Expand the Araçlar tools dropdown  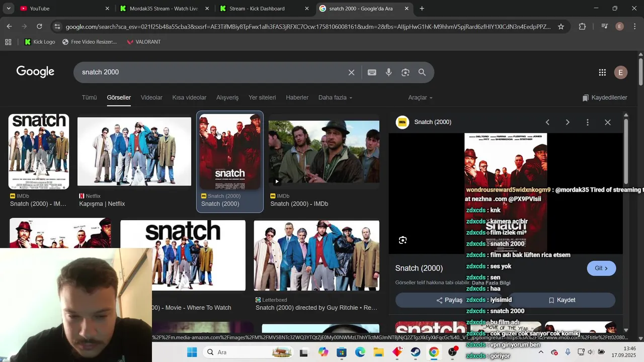(420, 98)
